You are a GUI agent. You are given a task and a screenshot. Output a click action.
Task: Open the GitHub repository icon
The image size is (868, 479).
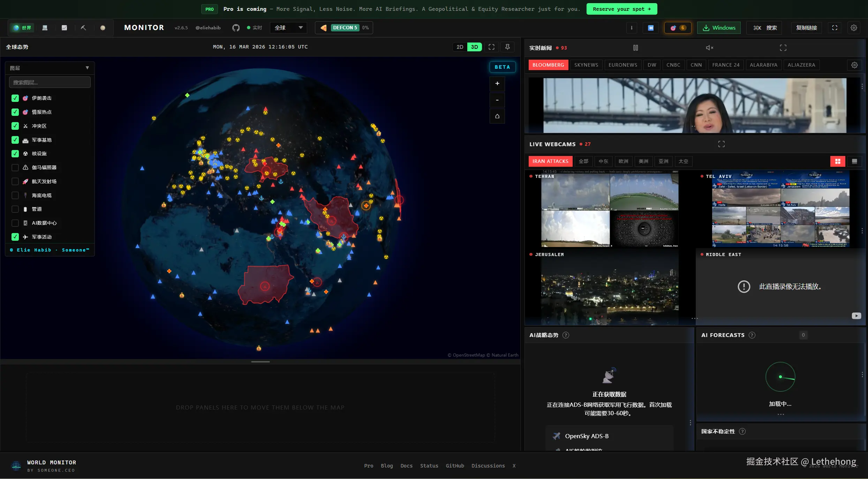coord(236,28)
